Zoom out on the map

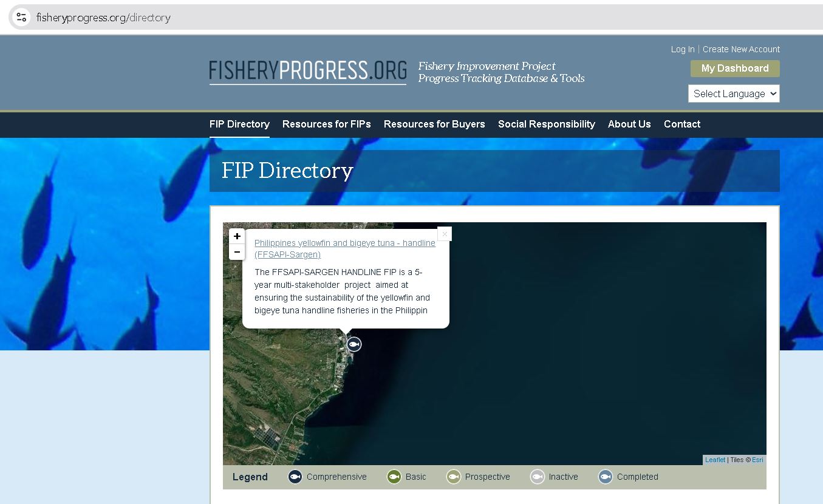click(x=237, y=252)
